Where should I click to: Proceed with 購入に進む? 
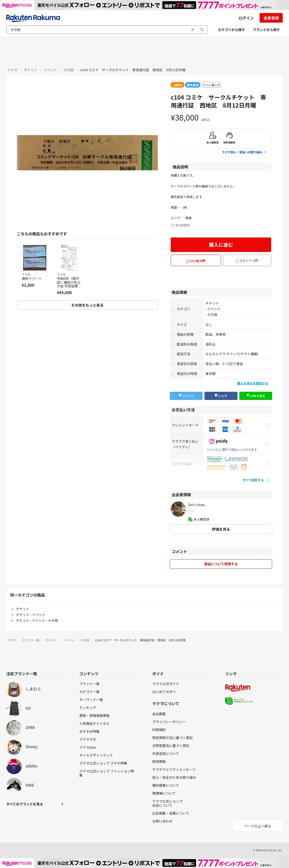[x=221, y=245]
